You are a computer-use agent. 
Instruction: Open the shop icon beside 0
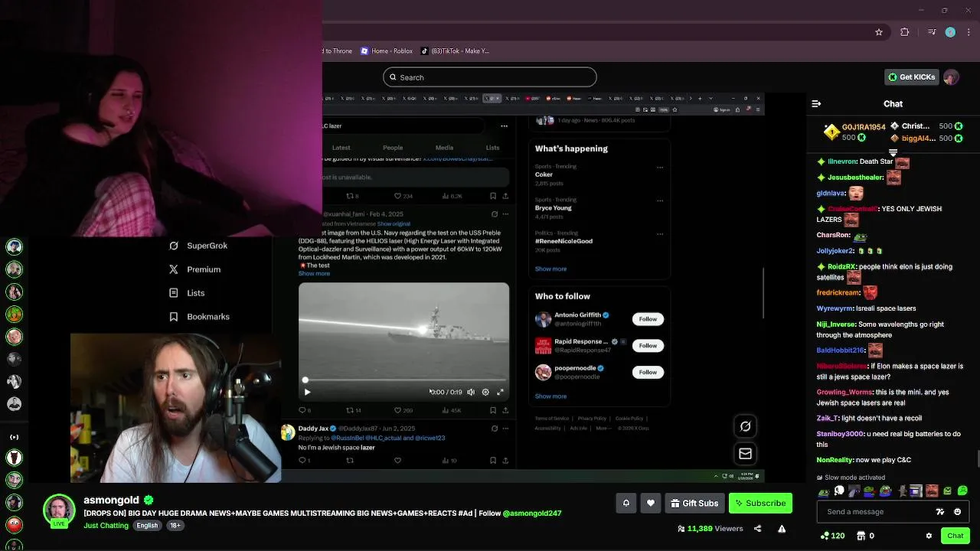(x=861, y=536)
